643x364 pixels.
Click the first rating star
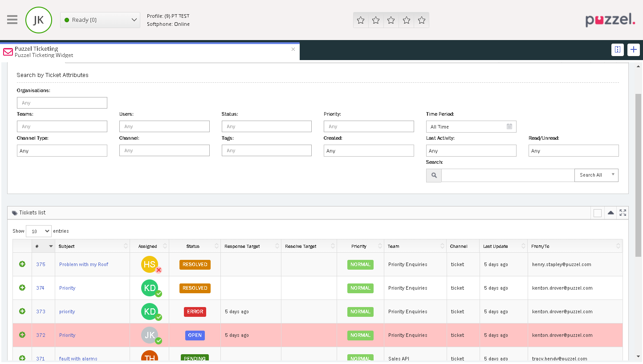[x=361, y=20]
